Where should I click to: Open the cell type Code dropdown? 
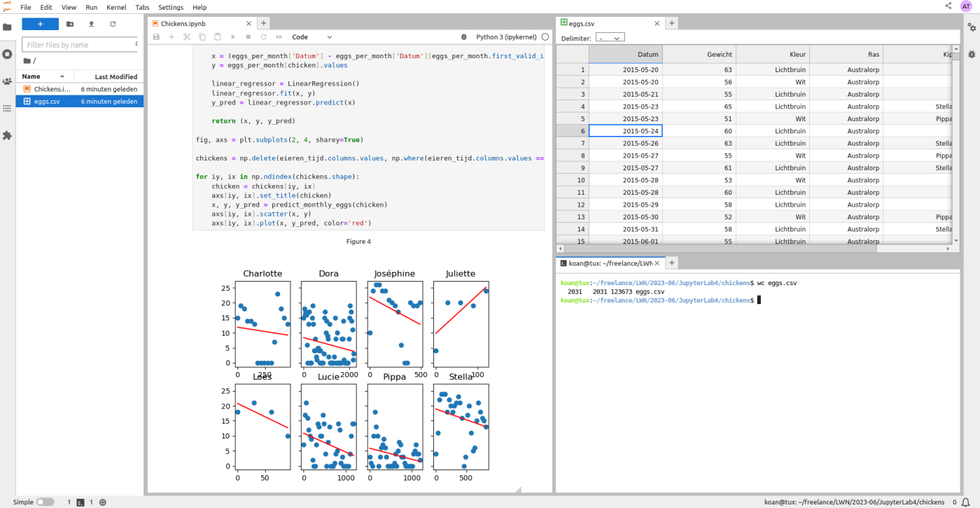[x=312, y=36]
